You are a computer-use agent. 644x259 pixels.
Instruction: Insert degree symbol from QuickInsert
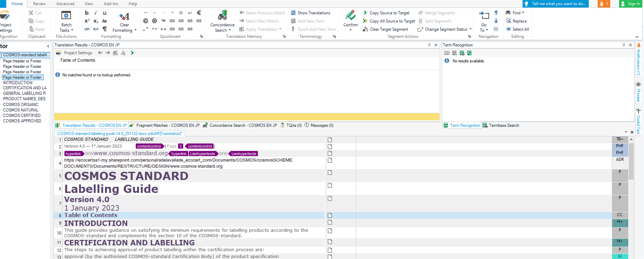(181, 13)
